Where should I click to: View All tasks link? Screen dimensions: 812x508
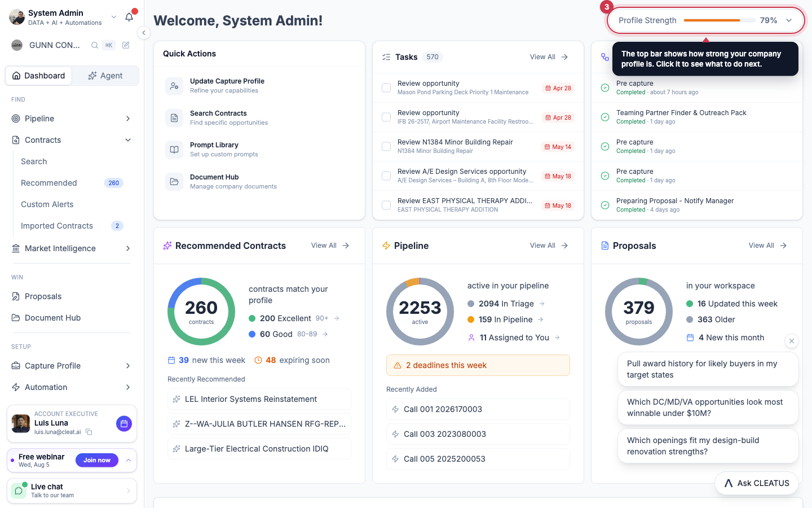click(549, 57)
